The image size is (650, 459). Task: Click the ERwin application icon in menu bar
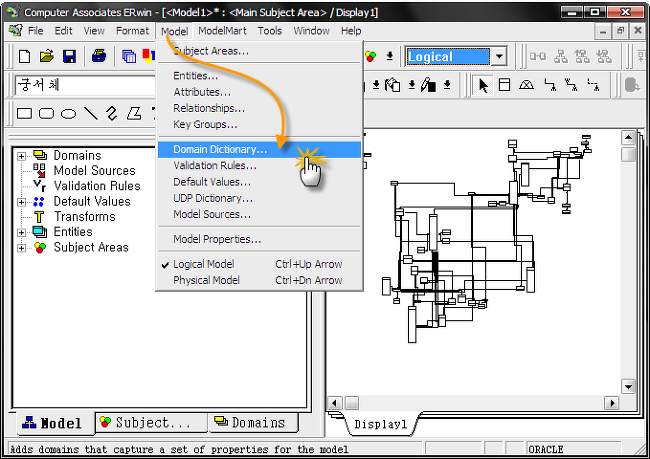pos(15,31)
